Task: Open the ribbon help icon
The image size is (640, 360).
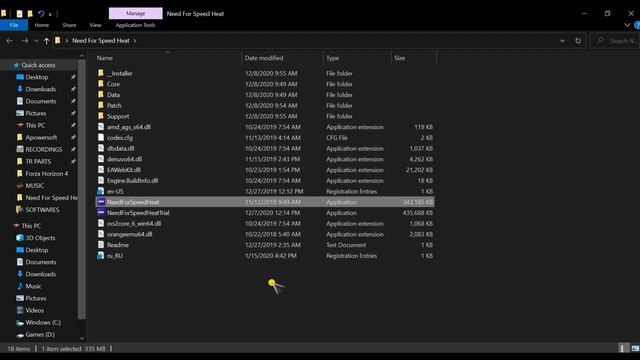Action: coord(637,25)
